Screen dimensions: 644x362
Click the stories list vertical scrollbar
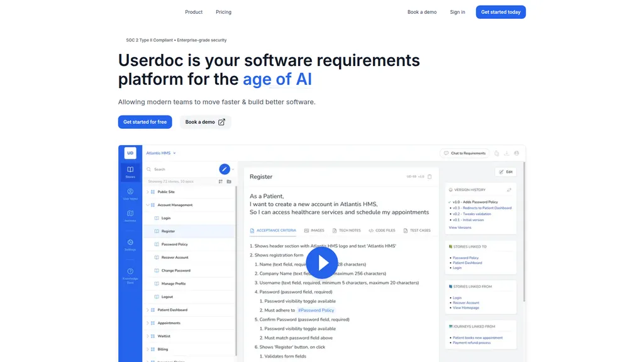(x=236, y=271)
